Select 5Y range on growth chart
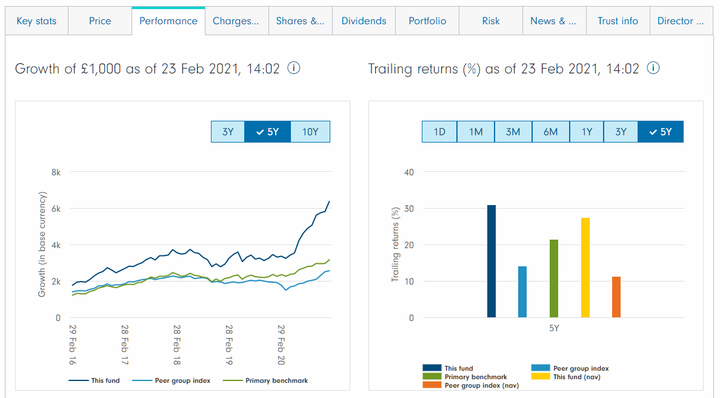720x398 pixels. pyautogui.click(x=267, y=132)
